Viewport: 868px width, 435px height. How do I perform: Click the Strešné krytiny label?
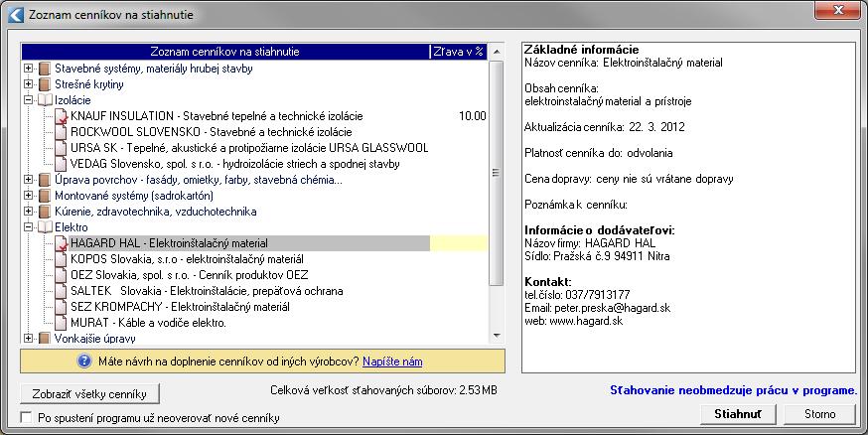coord(89,84)
